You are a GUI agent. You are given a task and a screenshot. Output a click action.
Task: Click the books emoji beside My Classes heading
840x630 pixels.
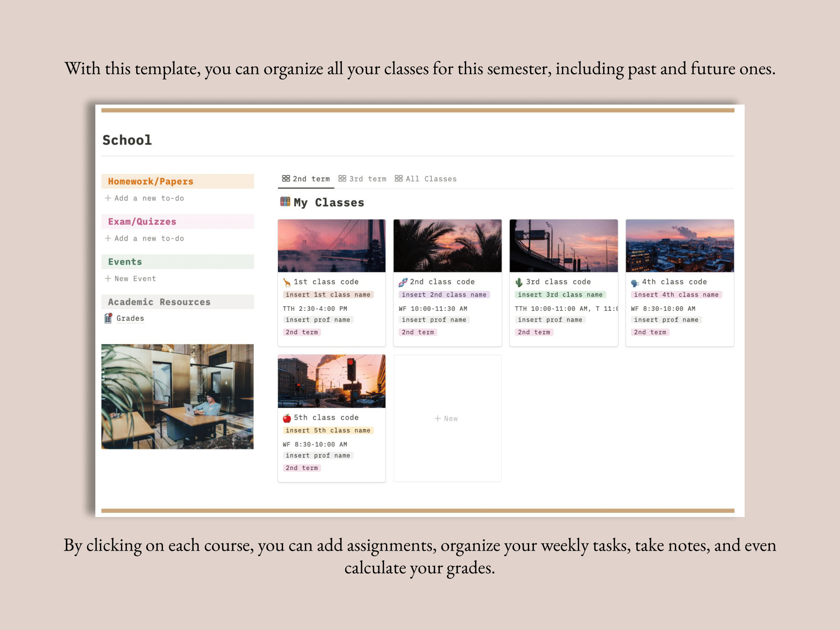(284, 202)
